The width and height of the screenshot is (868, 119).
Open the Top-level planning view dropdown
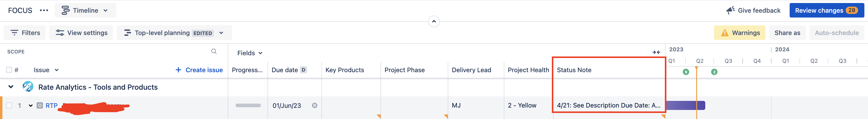pyautogui.click(x=174, y=33)
